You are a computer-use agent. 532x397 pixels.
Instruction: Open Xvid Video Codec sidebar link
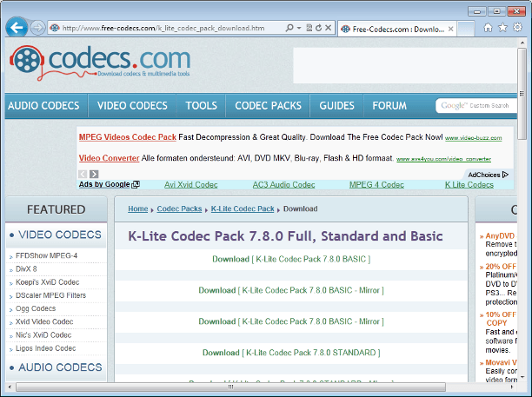pos(44,321)
